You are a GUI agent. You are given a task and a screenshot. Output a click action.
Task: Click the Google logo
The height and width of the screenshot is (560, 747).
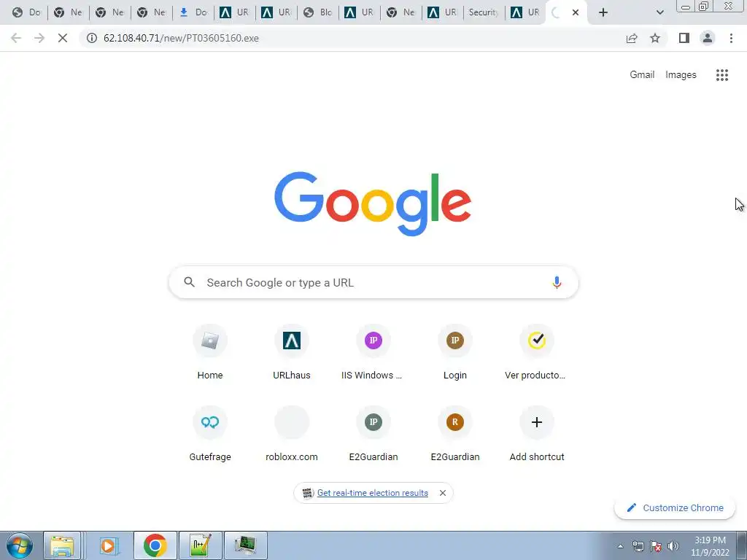[x=373, y=204]
